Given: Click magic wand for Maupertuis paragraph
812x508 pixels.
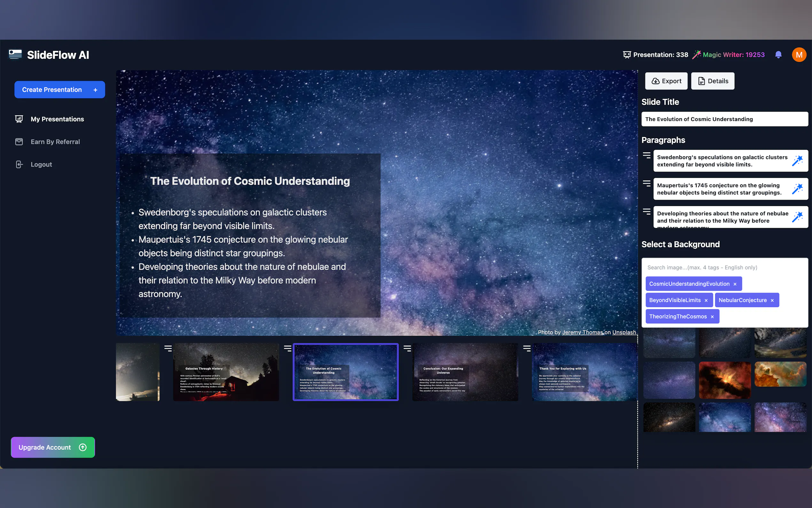Looking at the screenshot, I should tap(797, 189).
